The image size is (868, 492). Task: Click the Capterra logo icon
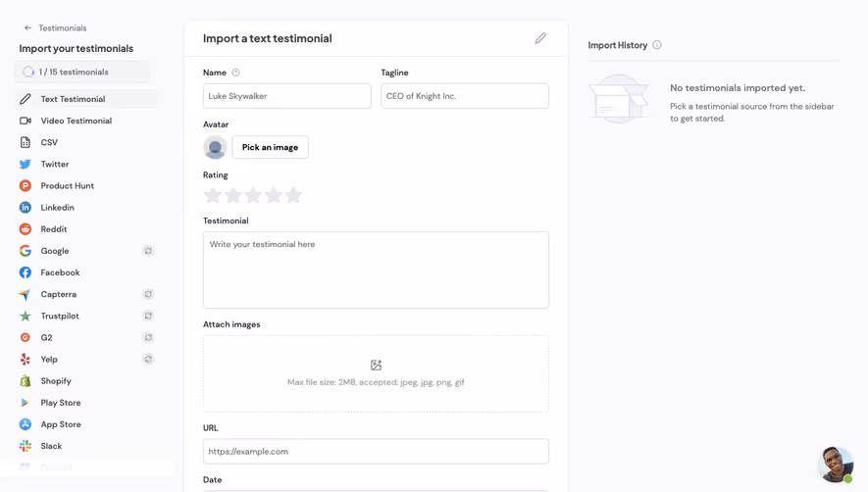[x=25, y=294]
